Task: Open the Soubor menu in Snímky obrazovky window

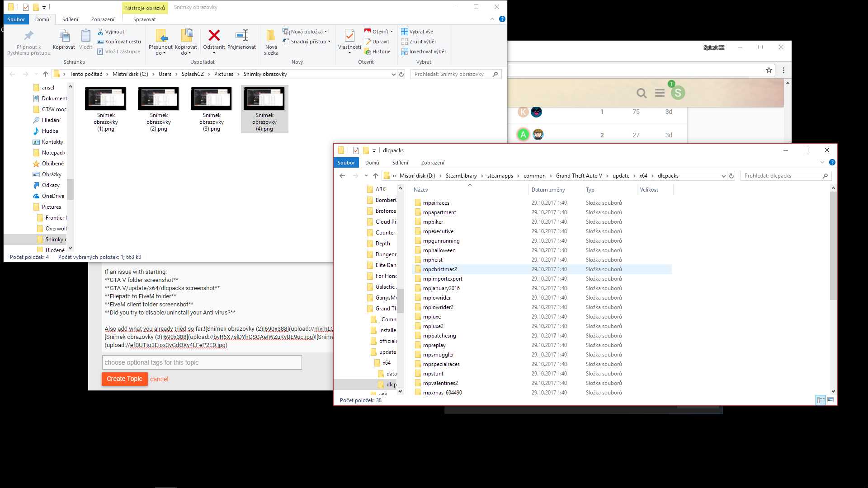Action: pos(16,19)
